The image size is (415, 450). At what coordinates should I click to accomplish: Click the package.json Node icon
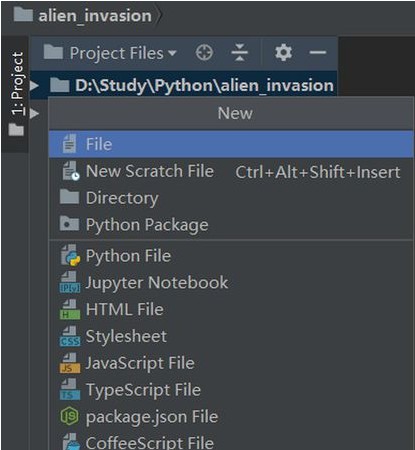click(x=69, y=416)
